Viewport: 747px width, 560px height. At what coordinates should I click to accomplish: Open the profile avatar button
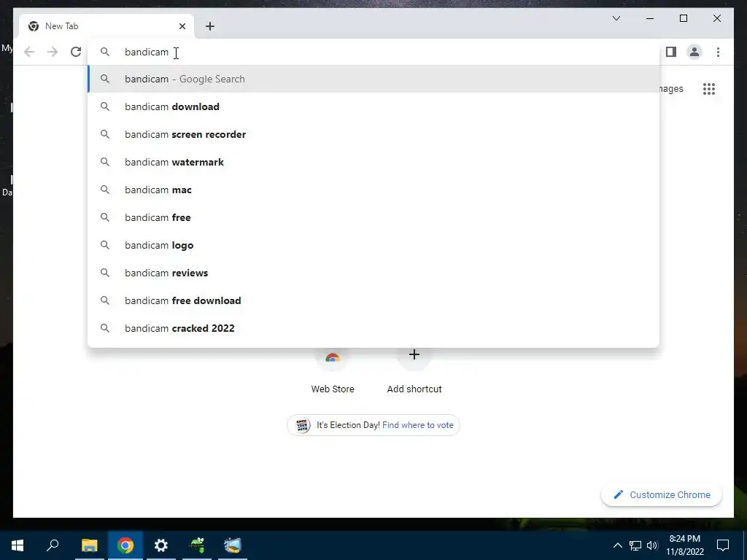coord(694,52)
